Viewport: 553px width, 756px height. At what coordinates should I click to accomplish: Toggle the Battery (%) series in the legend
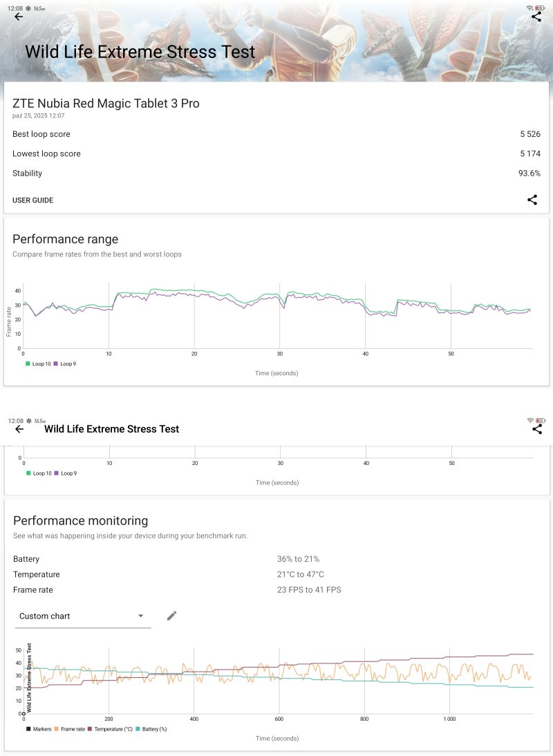click(x=151, y=729)
